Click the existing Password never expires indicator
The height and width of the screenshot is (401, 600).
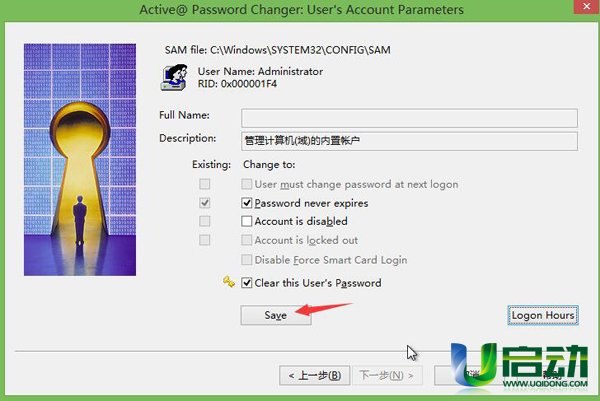pyautogui.click(x=205, y=203)
